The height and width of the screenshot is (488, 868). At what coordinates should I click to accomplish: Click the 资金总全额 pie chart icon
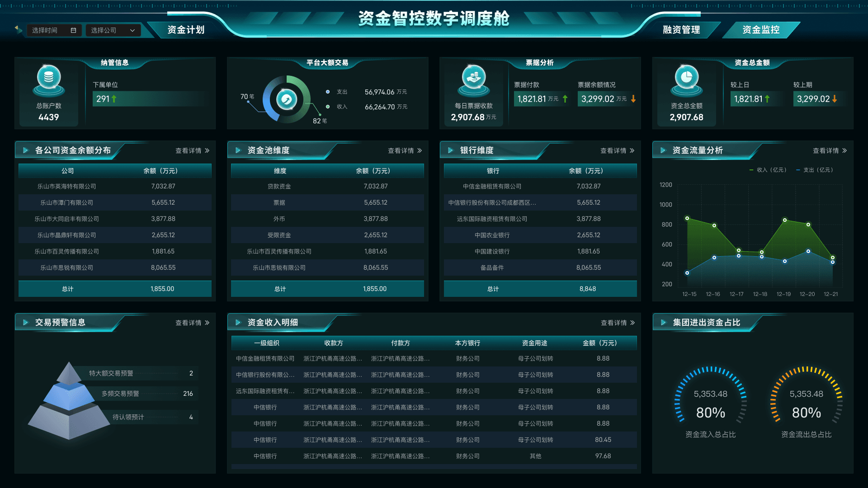pyautogui.click(x=686, y=81)
